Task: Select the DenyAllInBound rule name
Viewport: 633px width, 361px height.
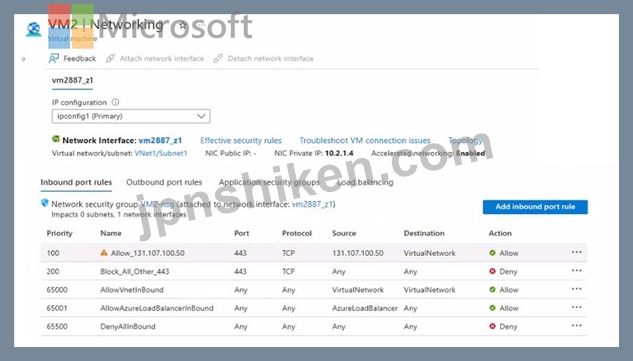Action: pyautogui.click(x=128, y=327)
